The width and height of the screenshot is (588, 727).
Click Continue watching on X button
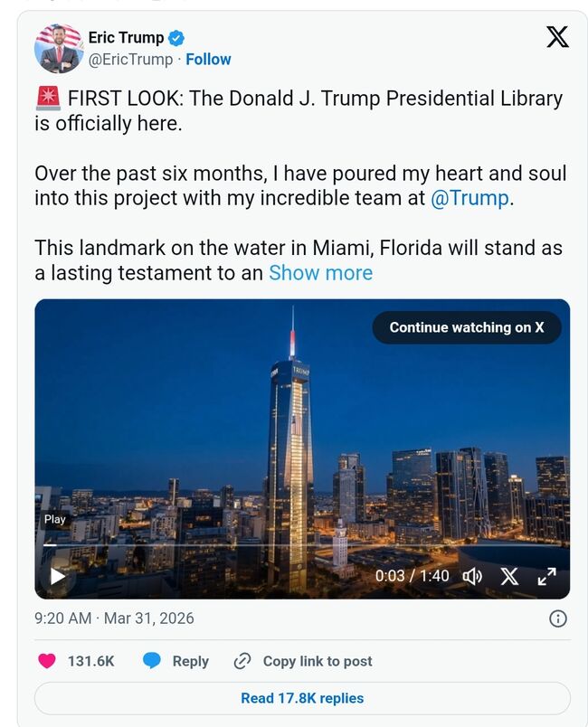pos(467,327)
